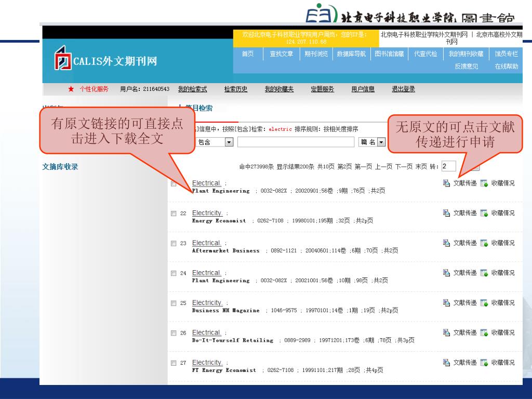Click the search keyword text field
The width and height of the screenshot is (532, 399).
(x=296, y=142)
